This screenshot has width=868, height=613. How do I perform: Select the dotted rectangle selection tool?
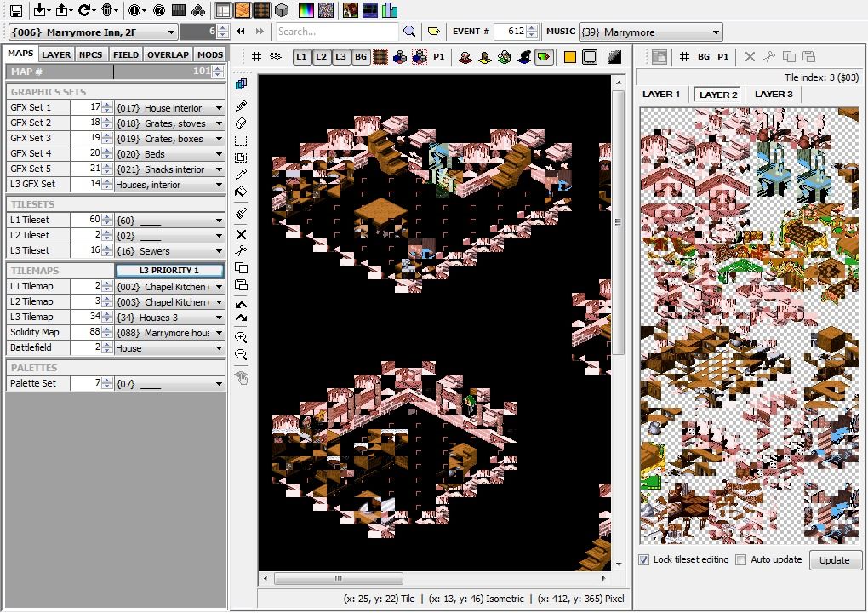[x=241, y=140]
